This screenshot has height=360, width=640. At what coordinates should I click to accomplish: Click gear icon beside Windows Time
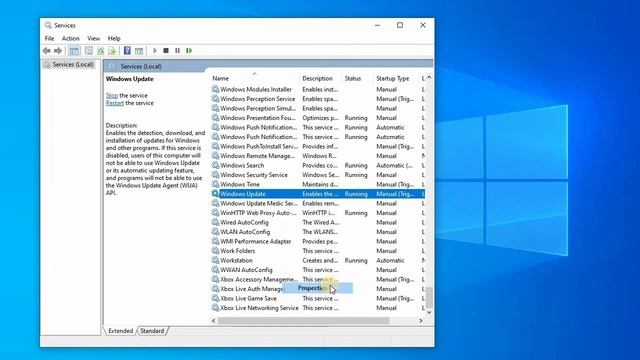tap(215, 184)
